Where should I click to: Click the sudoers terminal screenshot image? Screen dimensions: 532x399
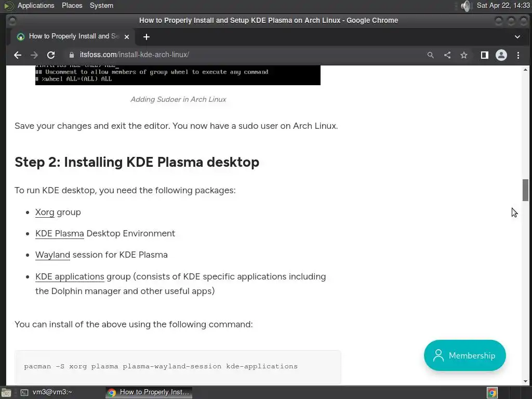point(178,75)
